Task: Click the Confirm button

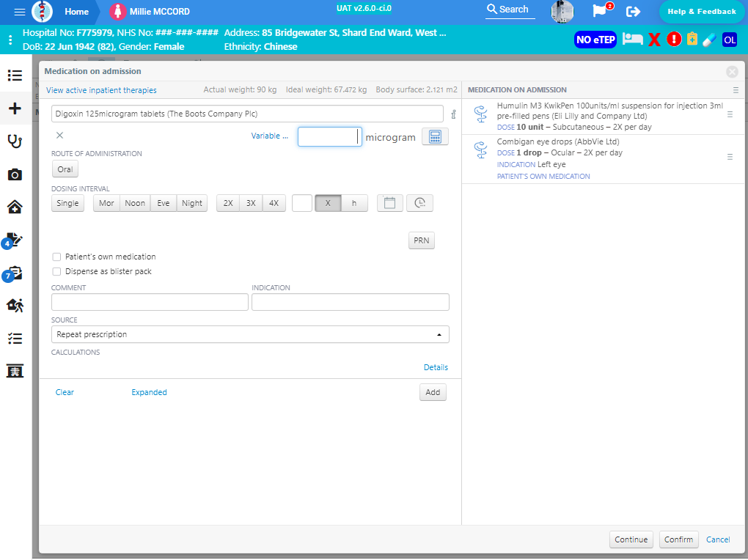Action: pos(678,539)
